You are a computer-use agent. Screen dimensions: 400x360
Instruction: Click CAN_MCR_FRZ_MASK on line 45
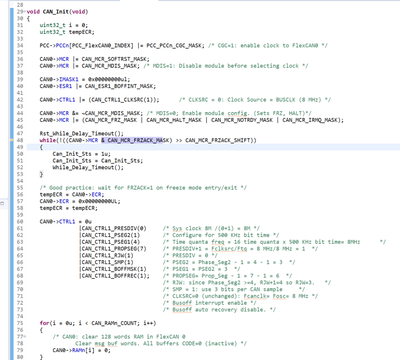coord(111,120)
